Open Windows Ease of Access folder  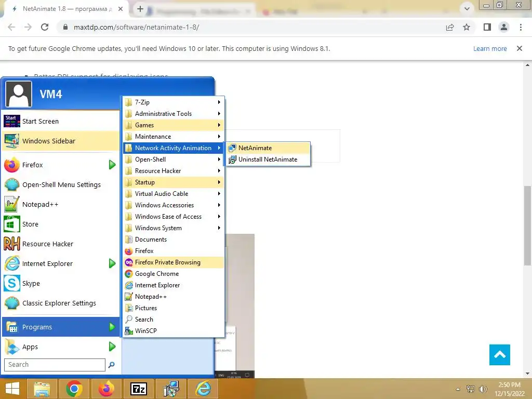coord(174,217)
